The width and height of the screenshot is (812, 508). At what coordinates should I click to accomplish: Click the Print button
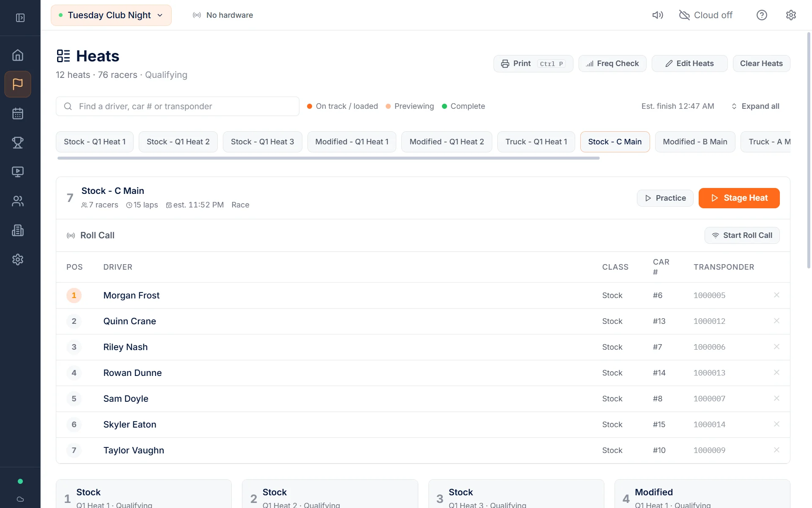point(533,63)
